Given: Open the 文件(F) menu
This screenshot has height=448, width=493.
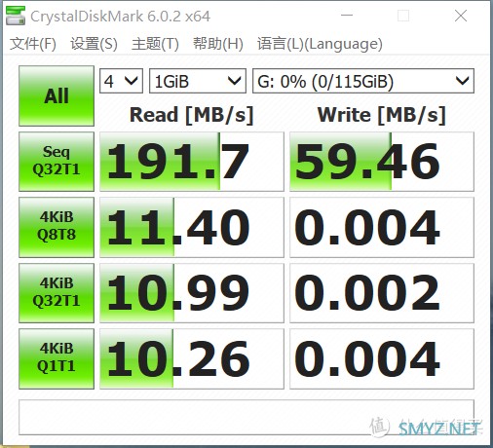Looking at the screenshot, I should (33, 44).
